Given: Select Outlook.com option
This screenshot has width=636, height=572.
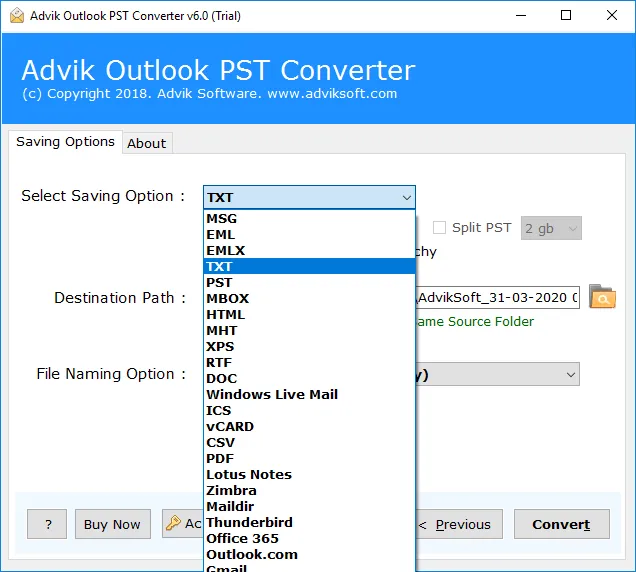Looking at the screenshot, I should [x=309, y=554].
